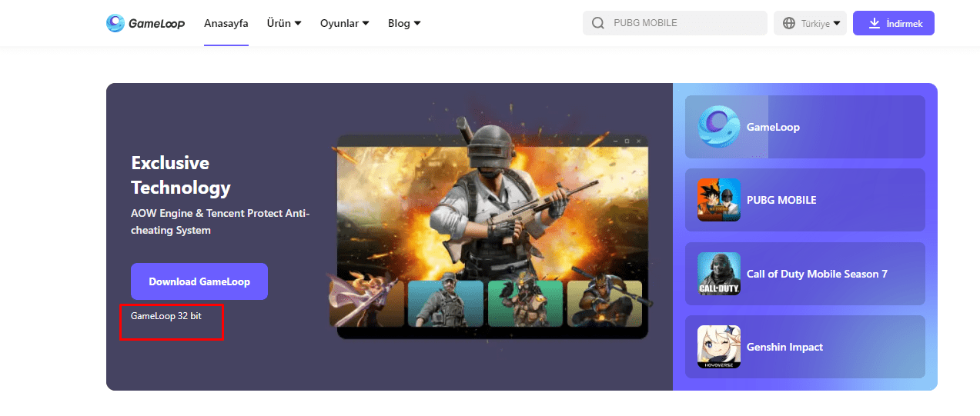This screenshot has width=980, height=416.
Task: Select the Call of Duty Mobile icon
Action: pyautogui.click(x=719, y=274)
